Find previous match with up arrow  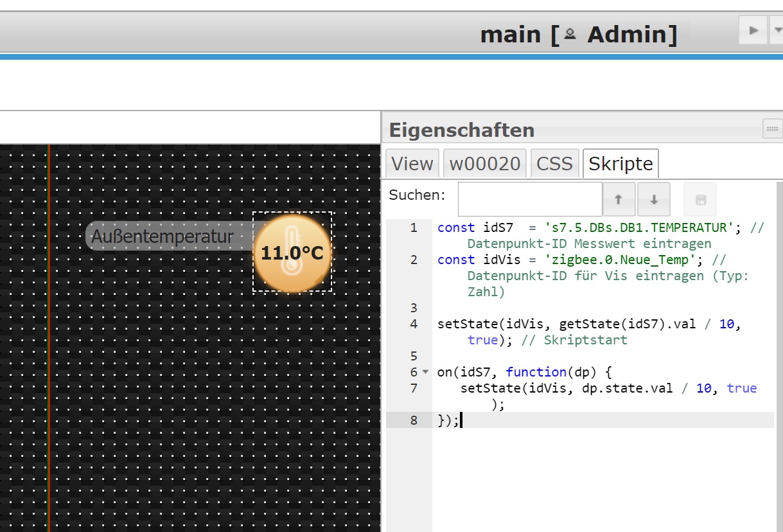click(x=619, y=199)
